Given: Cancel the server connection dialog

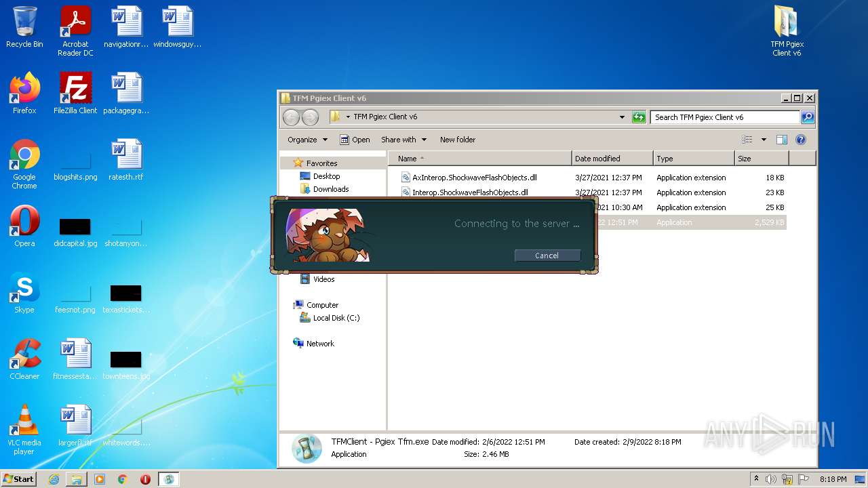Looking at the screenshot, I should click(547, 256).
